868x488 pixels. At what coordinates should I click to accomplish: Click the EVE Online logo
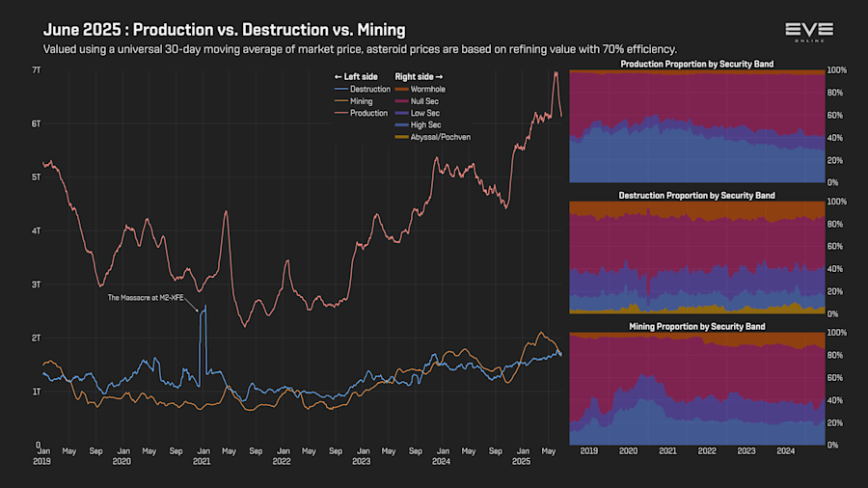pos(809,32)
